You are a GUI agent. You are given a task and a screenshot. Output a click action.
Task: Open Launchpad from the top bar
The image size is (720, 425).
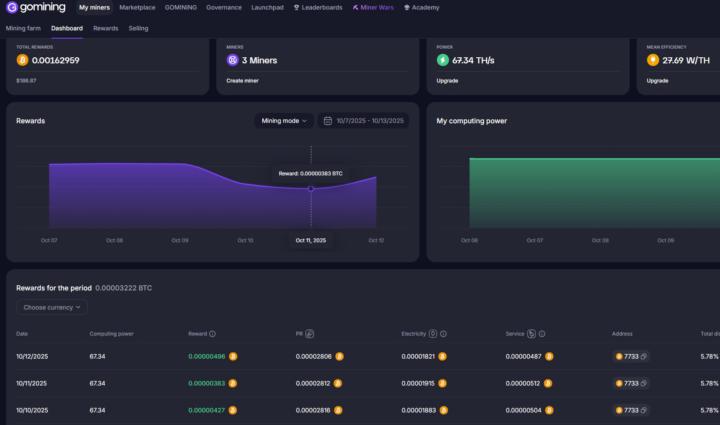pos(267,8)
